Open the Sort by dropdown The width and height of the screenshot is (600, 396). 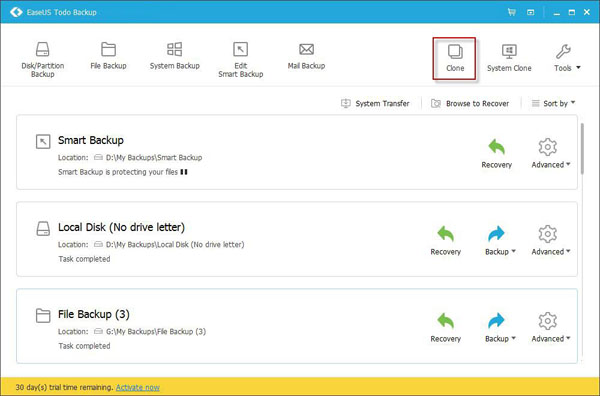click(x=553, y=103)
